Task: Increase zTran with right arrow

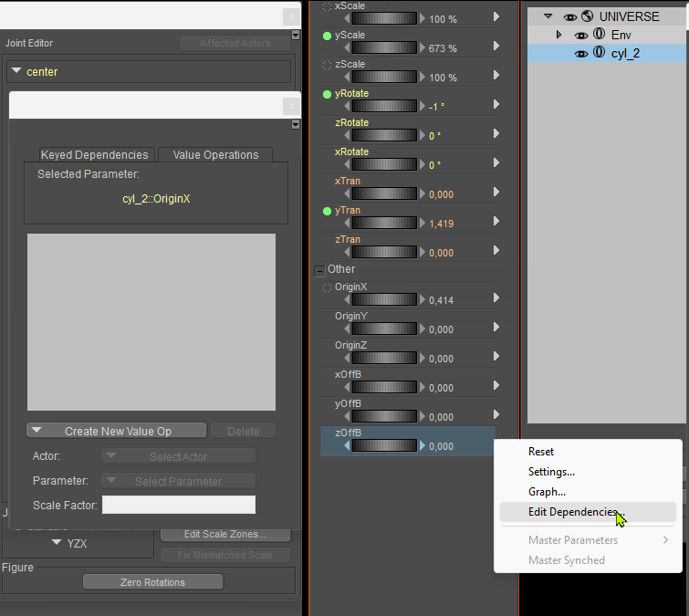Action: pos(422,252)
